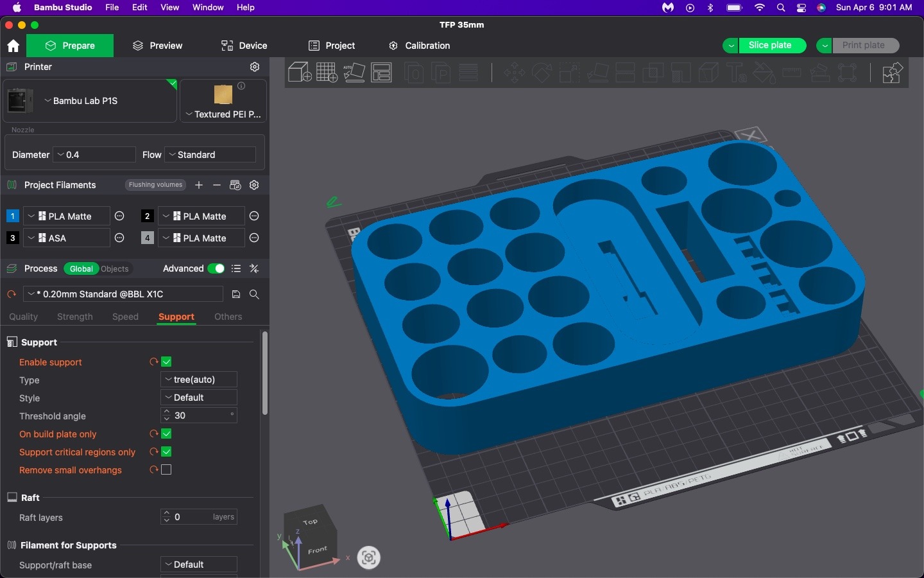Image resolution: width=924 pixels, height=578 pixels.
Task: Open the Calibration tab
Action: (x=420, y=46)
